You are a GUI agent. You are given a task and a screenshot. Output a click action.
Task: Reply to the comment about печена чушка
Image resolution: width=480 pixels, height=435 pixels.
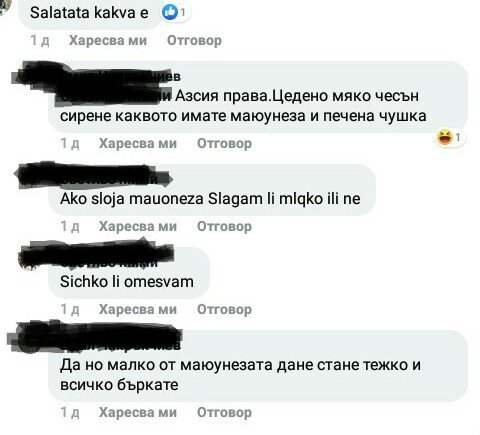coord(224,144)
